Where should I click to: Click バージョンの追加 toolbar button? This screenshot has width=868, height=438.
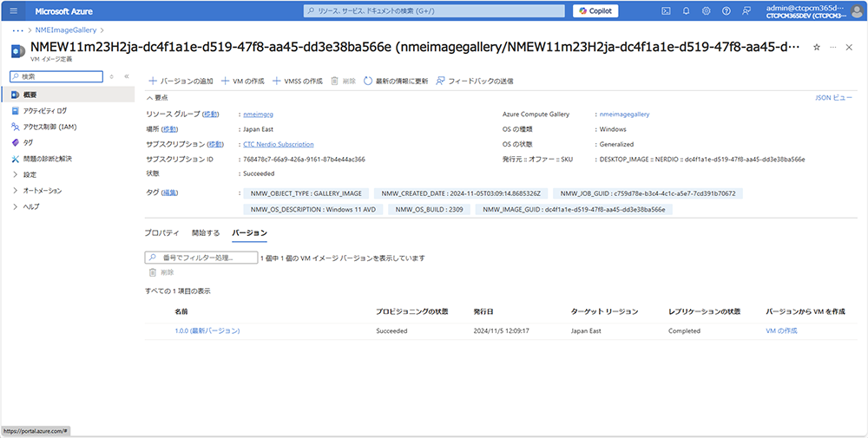(x=181, y=81)
